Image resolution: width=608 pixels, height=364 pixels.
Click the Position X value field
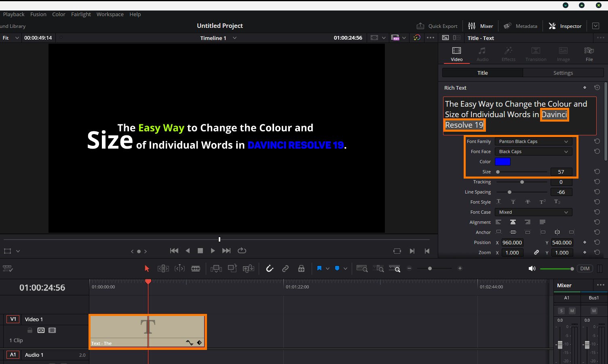coord(512,242)
